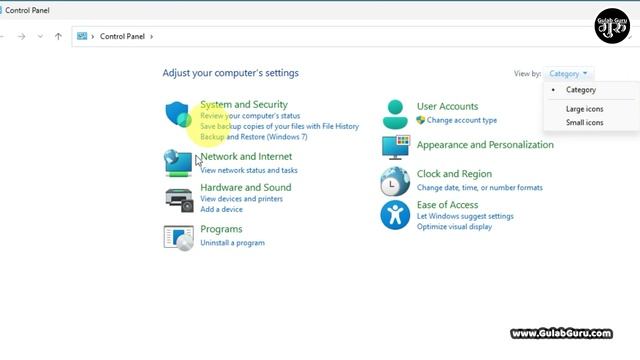Viewport: 640px width, 360px height.
Task: Click Add a device link
Action: 221,209
